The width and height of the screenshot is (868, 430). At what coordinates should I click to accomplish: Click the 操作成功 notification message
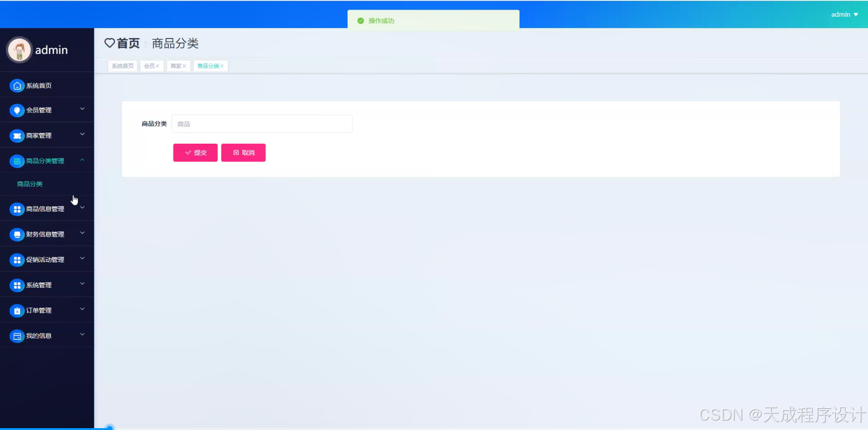coord(381,21)
